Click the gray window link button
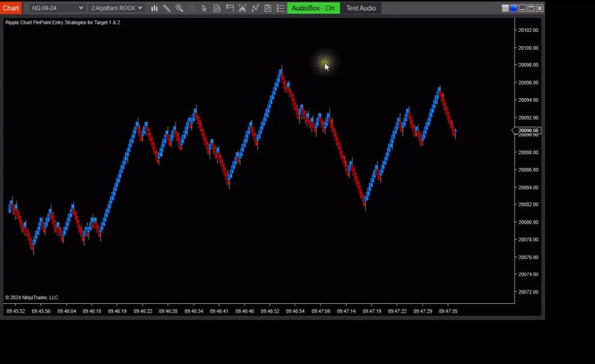The height and width of the screenshot is (364, 595). coord(505,8)
